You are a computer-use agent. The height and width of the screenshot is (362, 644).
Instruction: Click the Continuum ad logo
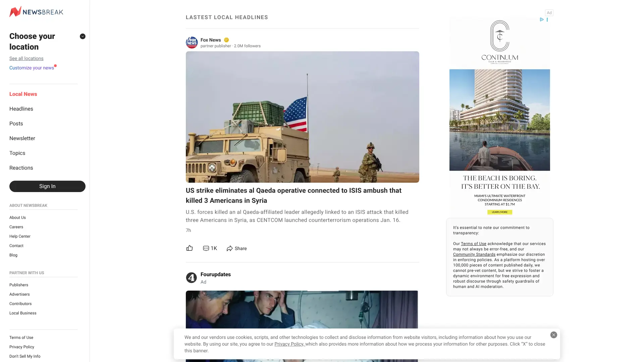[500, 42]
